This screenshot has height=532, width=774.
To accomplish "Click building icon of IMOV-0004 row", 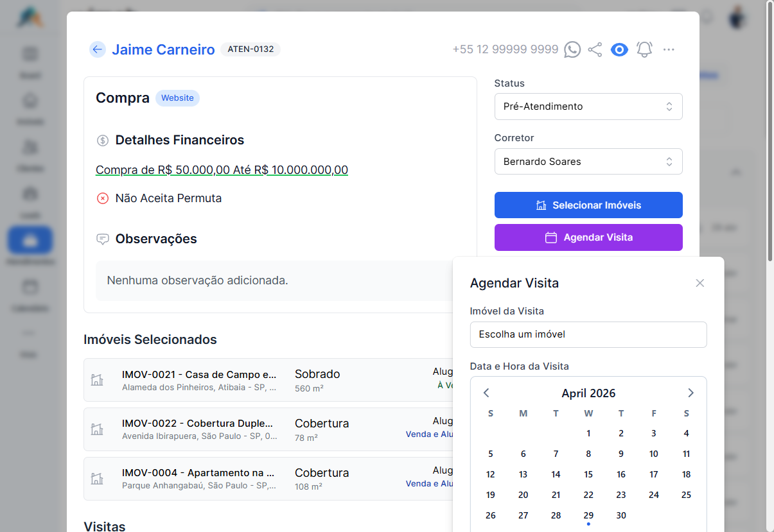I will tap(97, 479).
